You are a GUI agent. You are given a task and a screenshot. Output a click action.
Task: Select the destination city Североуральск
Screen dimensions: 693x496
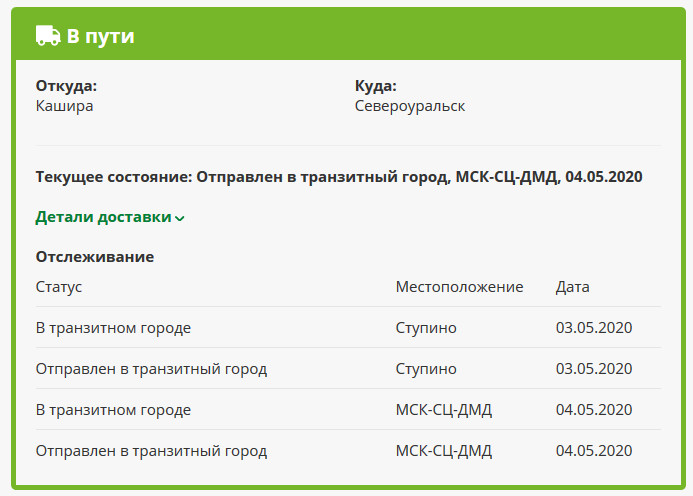(409, 105)
